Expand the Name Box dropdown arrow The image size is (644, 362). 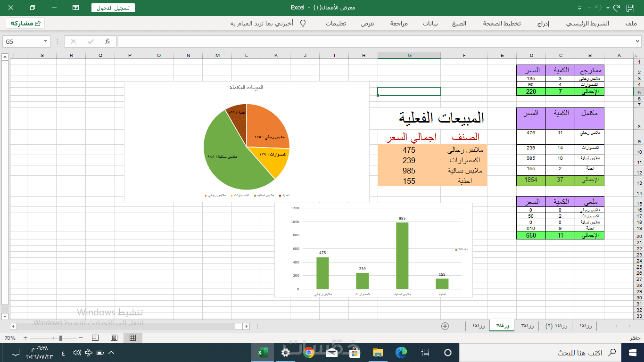pyautogui.click(x=45, y=41)
